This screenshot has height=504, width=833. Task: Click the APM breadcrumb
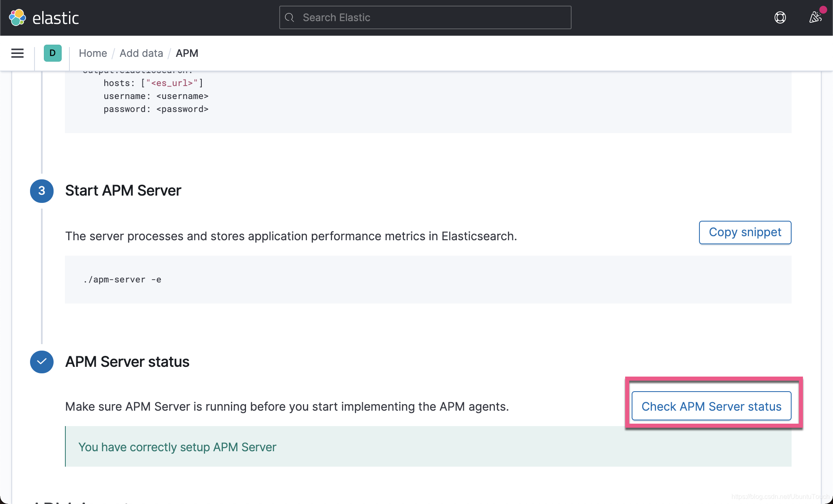(187, 53)
